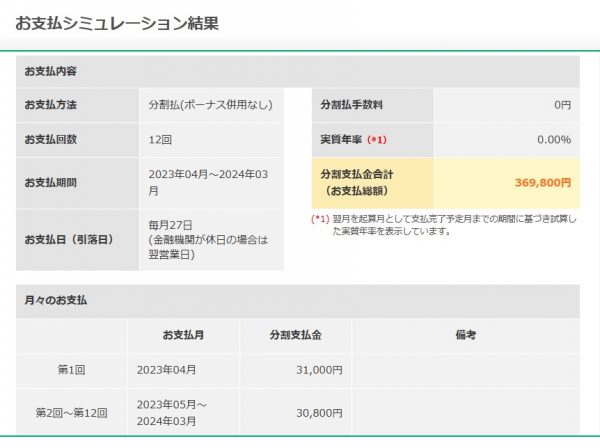The height and width of the screenshot is (448, 600).
Task: Select the 0円 fee value
Action: pos(562,105)
